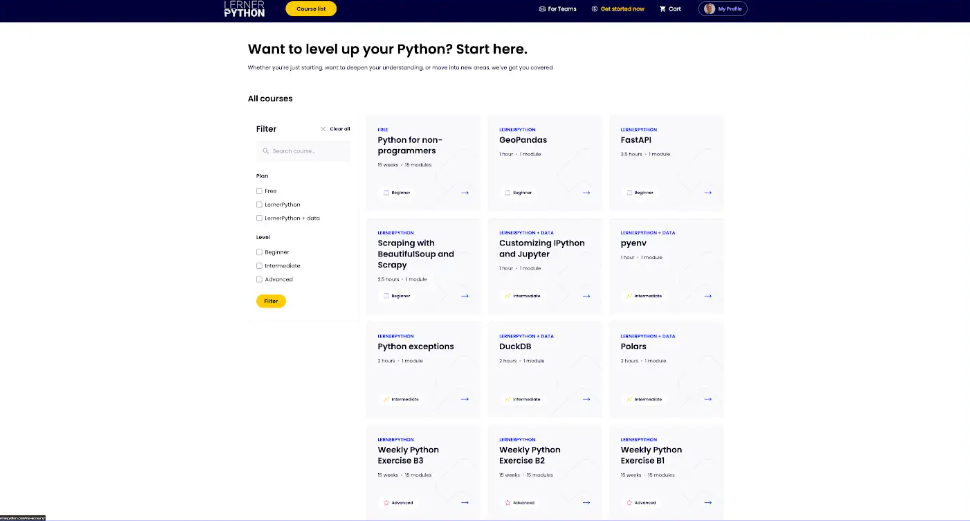Click the arrow on the Polars card

pyautogui.click(x=708, y=399)
